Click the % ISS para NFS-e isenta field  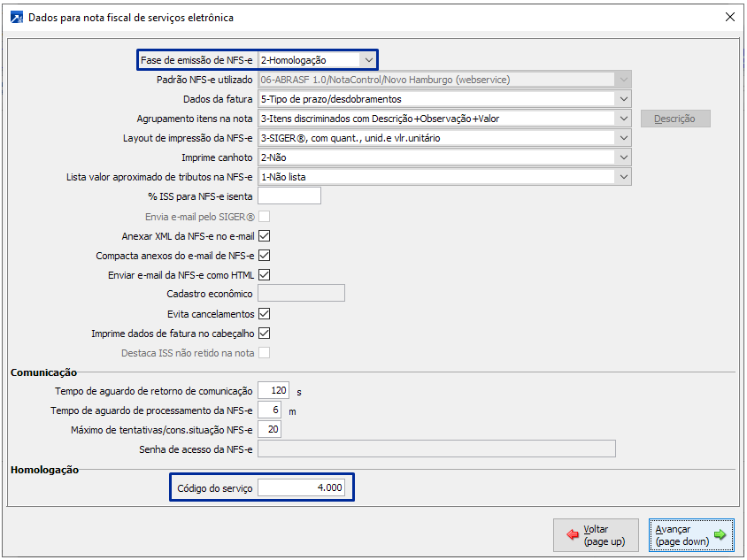coord(289,196)
